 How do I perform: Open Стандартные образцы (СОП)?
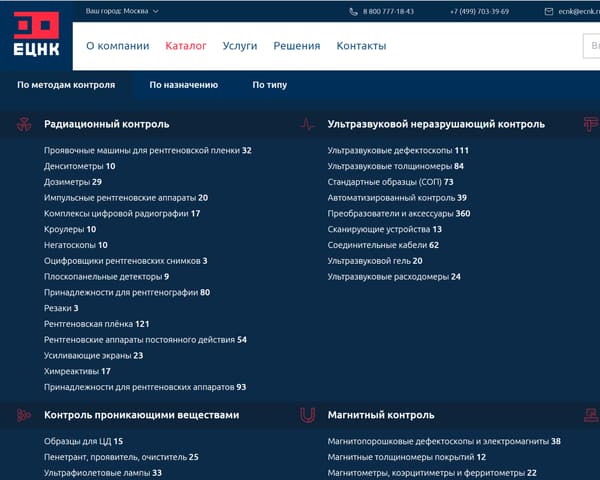coord(390,182)
